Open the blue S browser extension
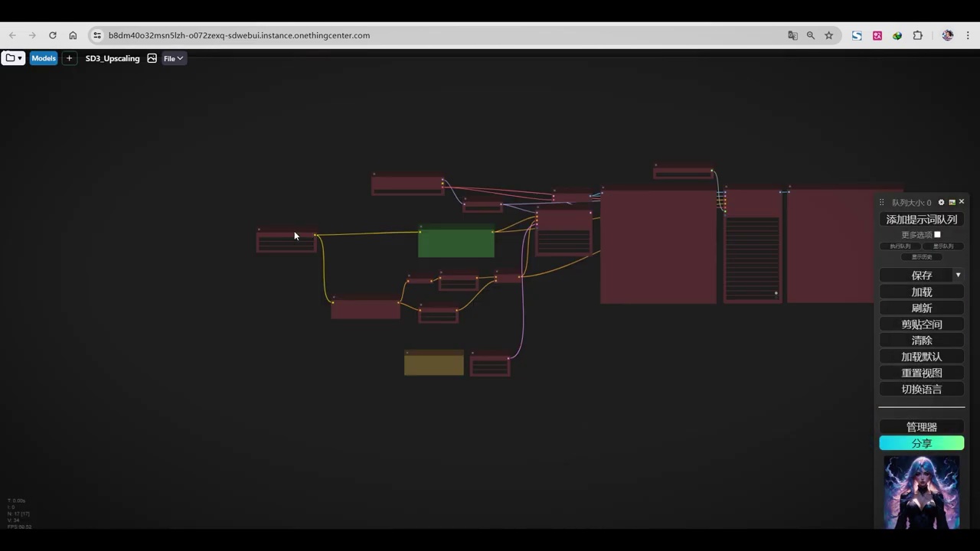This screenshot has height=551, width=980. [857, 35]
